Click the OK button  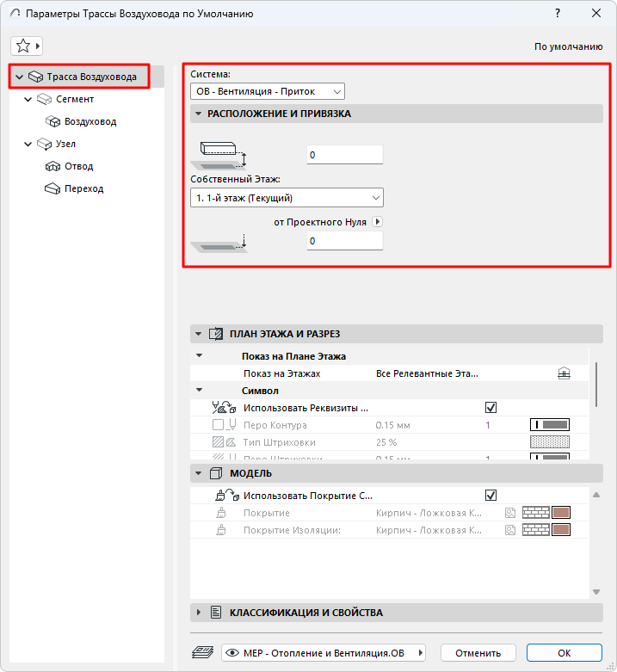click(x=565, y=653)
